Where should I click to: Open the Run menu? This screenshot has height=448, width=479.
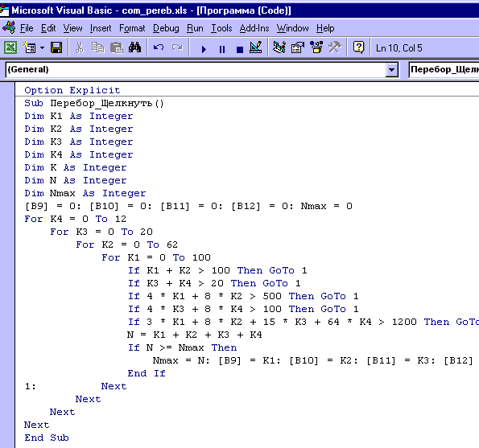click(x=195, y=28)
